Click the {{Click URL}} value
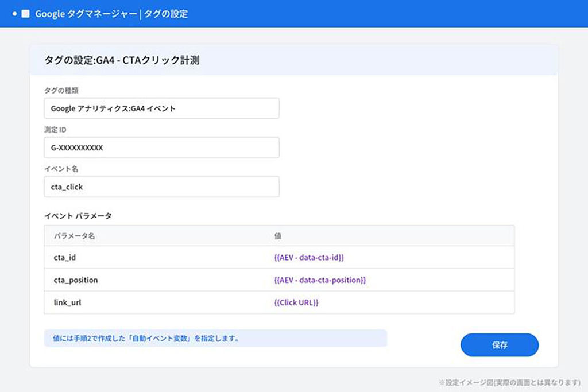This screenshot has width=588, height=392. coord(296,302)
